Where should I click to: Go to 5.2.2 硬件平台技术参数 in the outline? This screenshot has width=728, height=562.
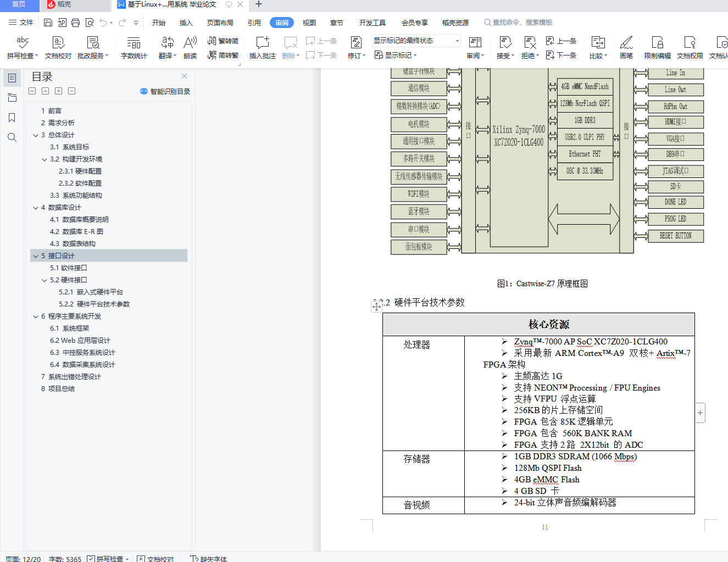pyautogui.click(x=95, y=304)
